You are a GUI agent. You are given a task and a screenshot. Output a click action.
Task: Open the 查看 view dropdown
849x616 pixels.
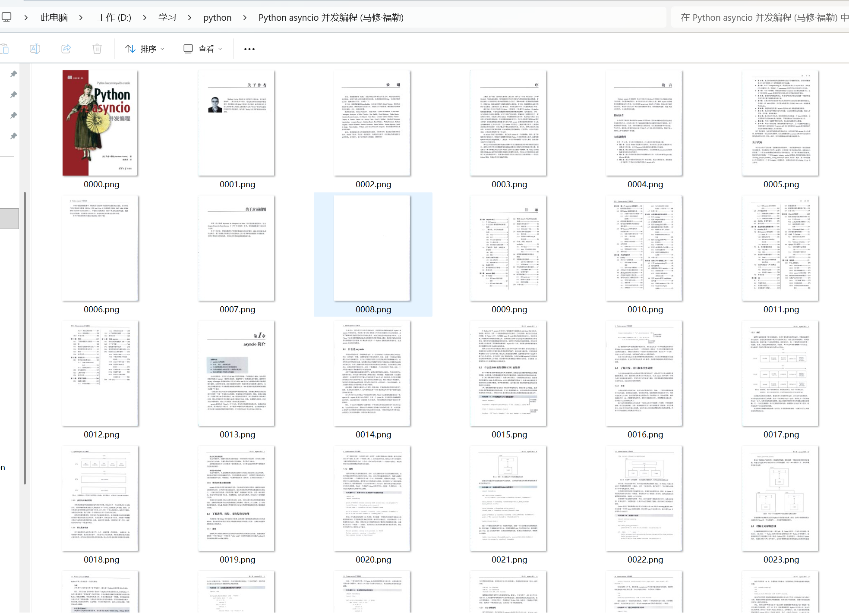203,49
